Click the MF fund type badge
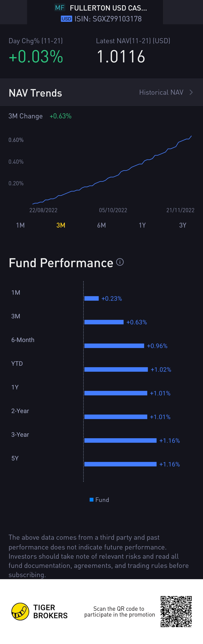Screen dimensions: 203x644 [x=60, y=8]
